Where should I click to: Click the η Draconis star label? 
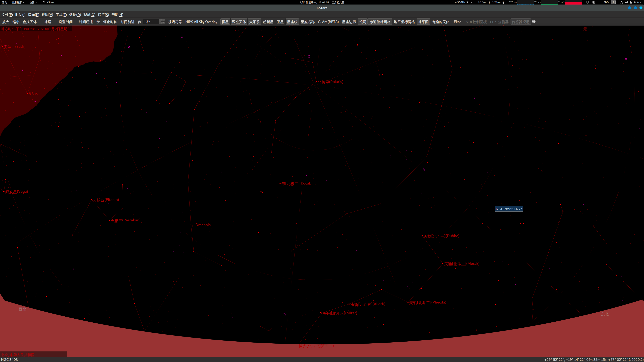(x=201, y=225)
